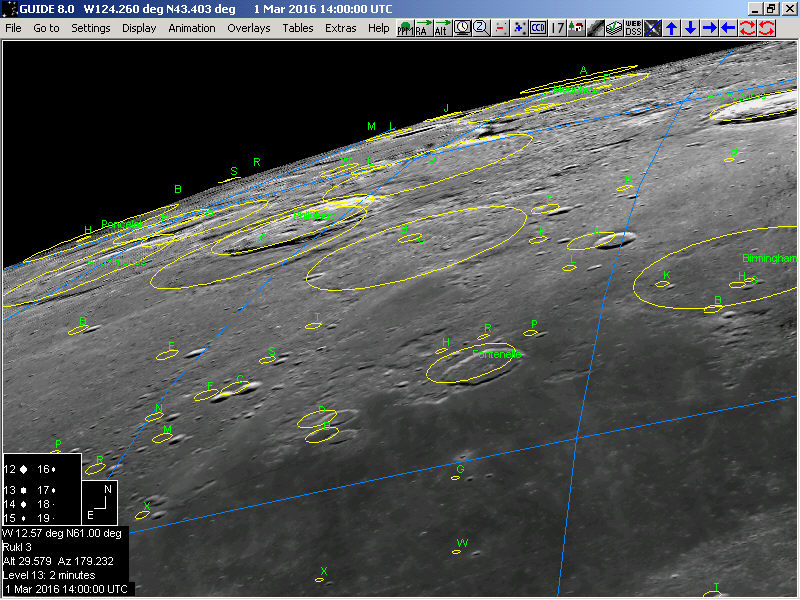Click the Birmingham crater label
Viewport: 800px width, 600px height.
coord(770,258)
